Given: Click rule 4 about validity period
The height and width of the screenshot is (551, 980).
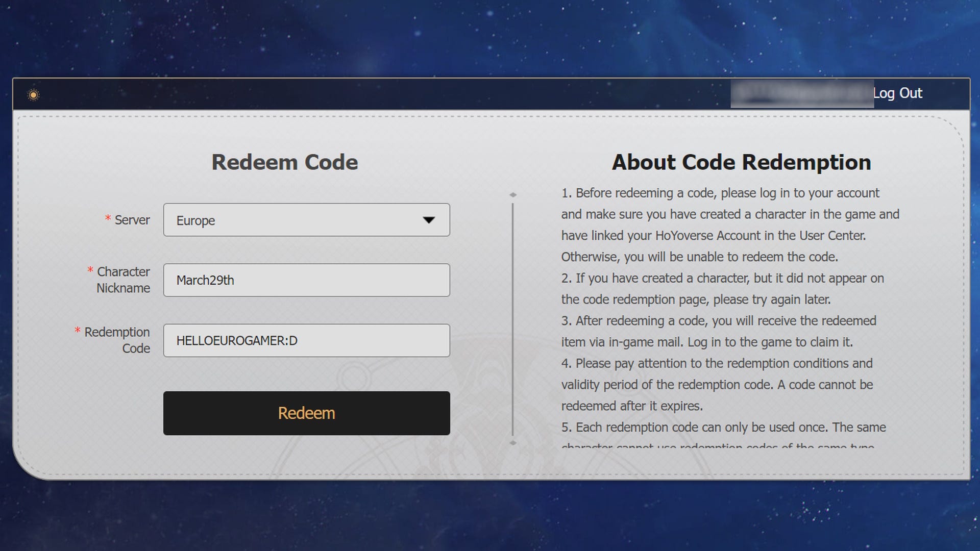Looking at the screenshot, I should pyautogui.click(x=717, y=384).
